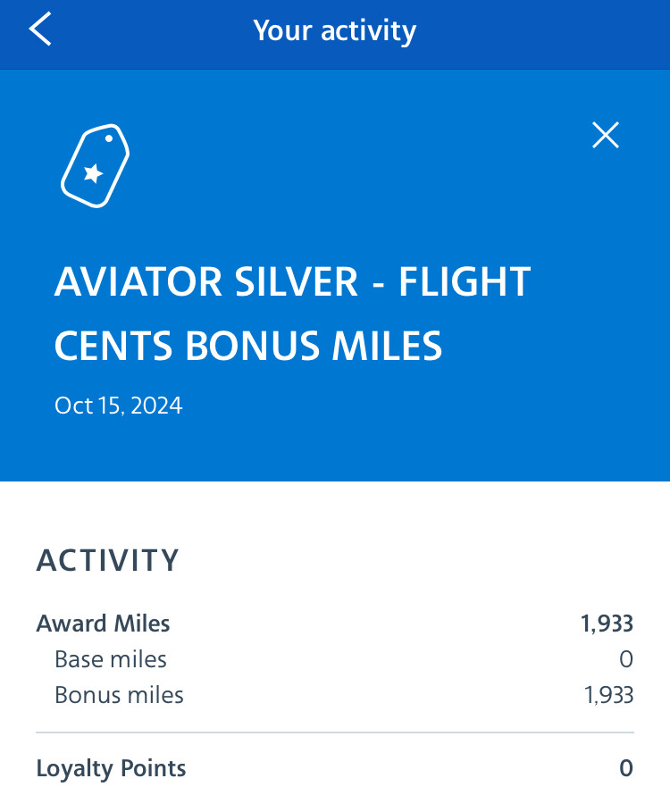This screenshot has height=812, width=670.
Task: Tap the ACTIVITY section heading
Action: (x=108, y=560)
